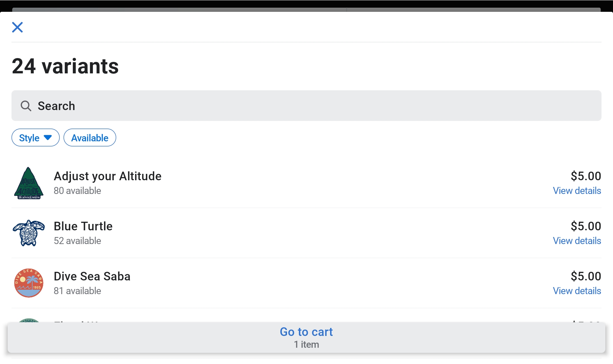Close the variants panel with the X
This screenshot has height=364, width=613.
tap(17, 27)
